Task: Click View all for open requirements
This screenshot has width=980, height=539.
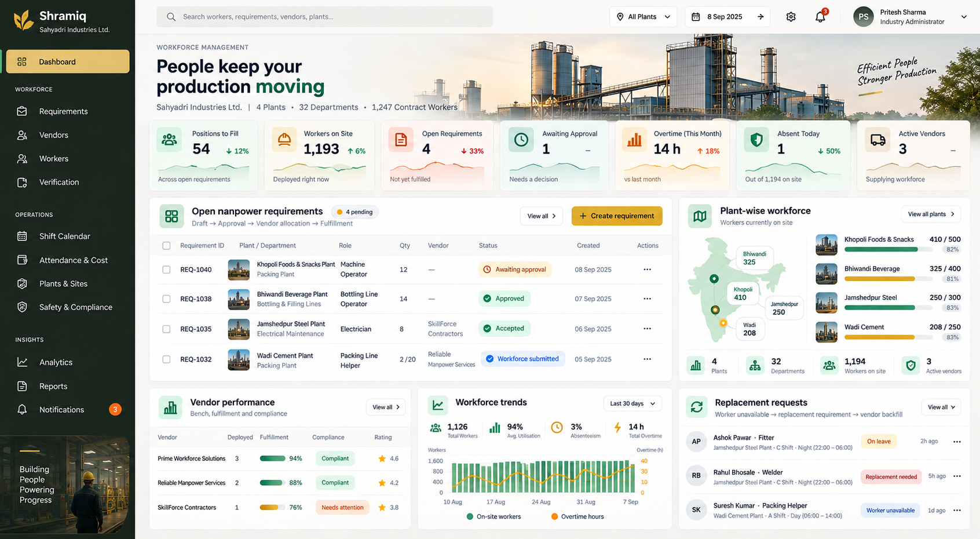Action: (x=542, y=216)
